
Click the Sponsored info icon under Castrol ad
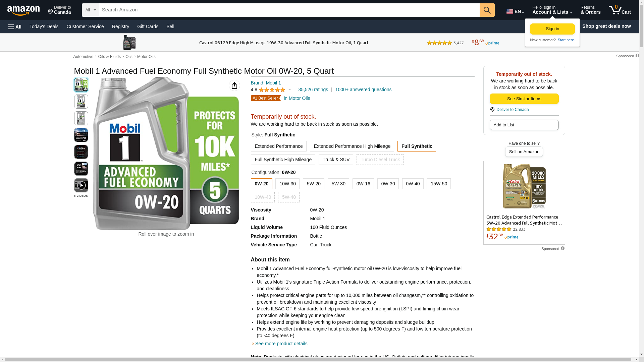pos(562,248)
